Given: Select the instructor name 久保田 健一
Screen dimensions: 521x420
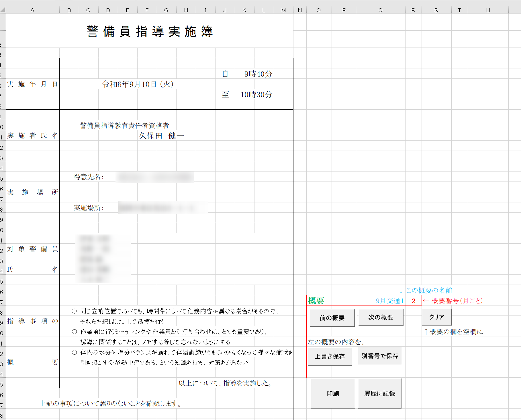Looking at the screenshot, I should point(161,136).
